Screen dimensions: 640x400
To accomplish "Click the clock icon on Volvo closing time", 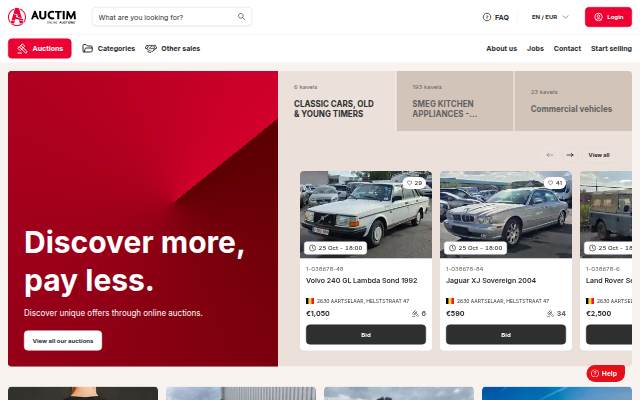I will point(312,248).
